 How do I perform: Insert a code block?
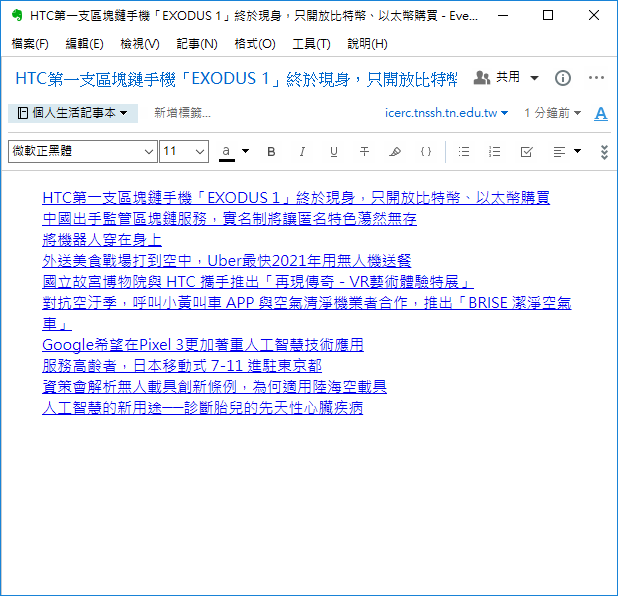(426, 152)
